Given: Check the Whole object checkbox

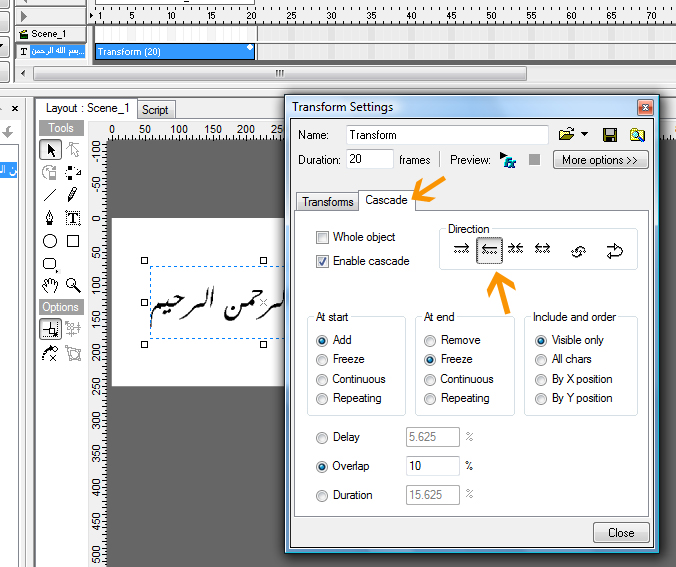Looking at the screenshot, I should (x=322, y=238).
